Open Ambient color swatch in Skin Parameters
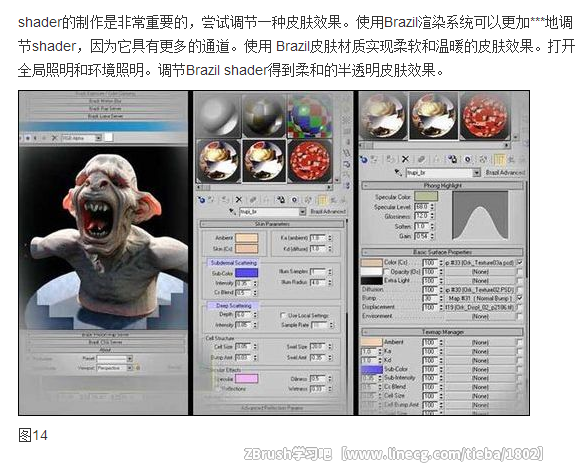Image resolution: width=586 pixels, height=473 pixels. (x=246, y=238)
